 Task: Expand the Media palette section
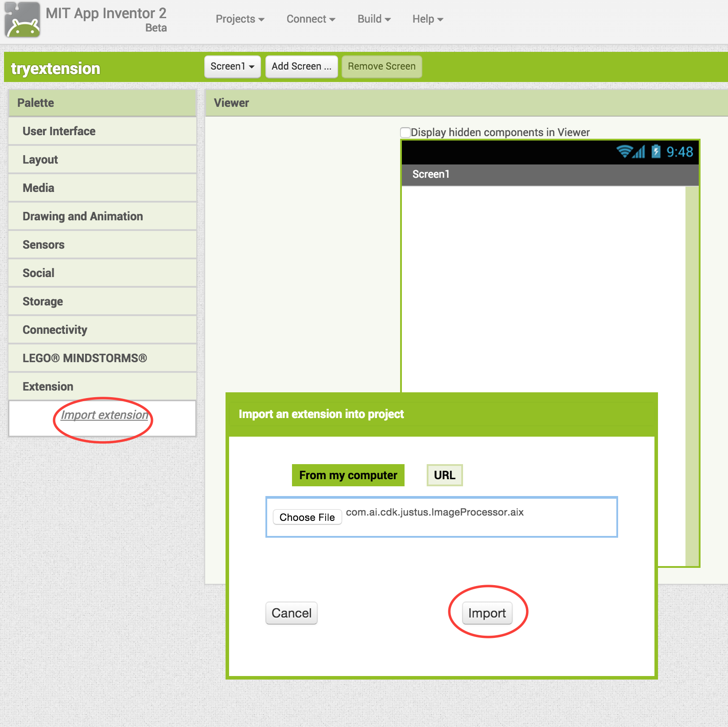pos(102,188)
